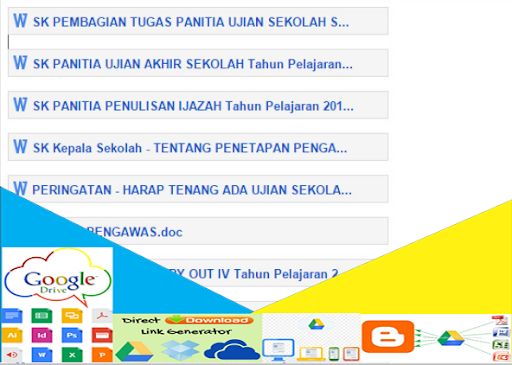Screen dimensions: 512x365
Task: Click the orange Download button in banner
Action: [x=209, y=320]
